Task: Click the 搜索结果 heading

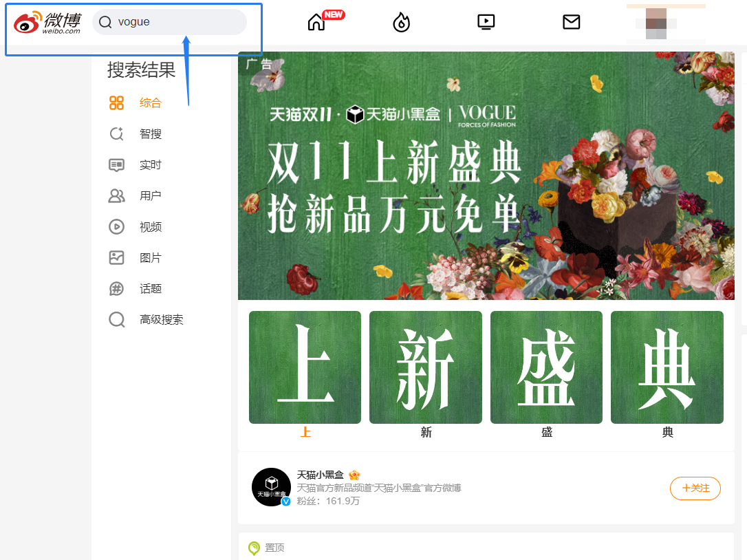Action: tap(142, 70)
